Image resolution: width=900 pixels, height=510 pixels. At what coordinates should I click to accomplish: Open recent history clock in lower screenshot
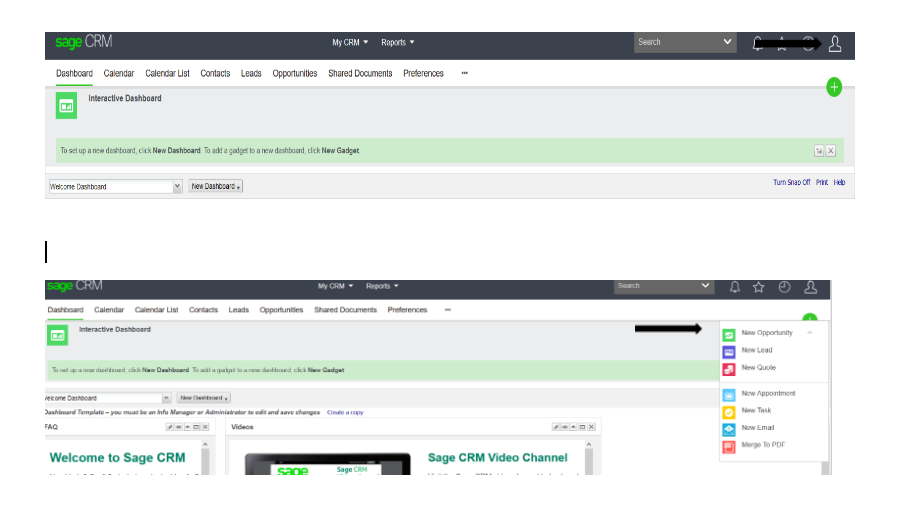[785, 287]
